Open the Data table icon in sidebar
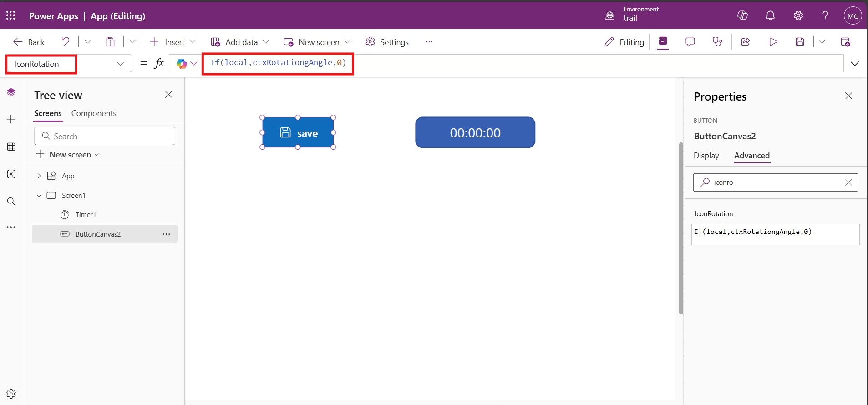 coord(11,147)
